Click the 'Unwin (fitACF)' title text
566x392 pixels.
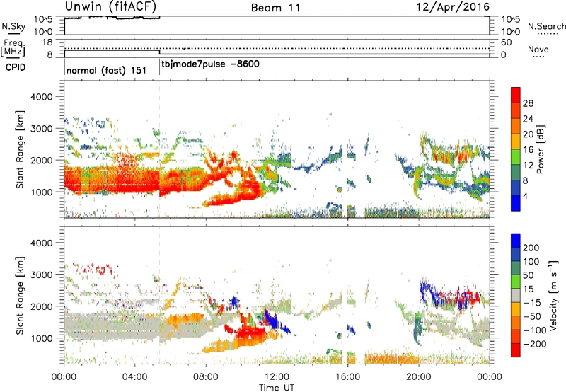[110, 6]
